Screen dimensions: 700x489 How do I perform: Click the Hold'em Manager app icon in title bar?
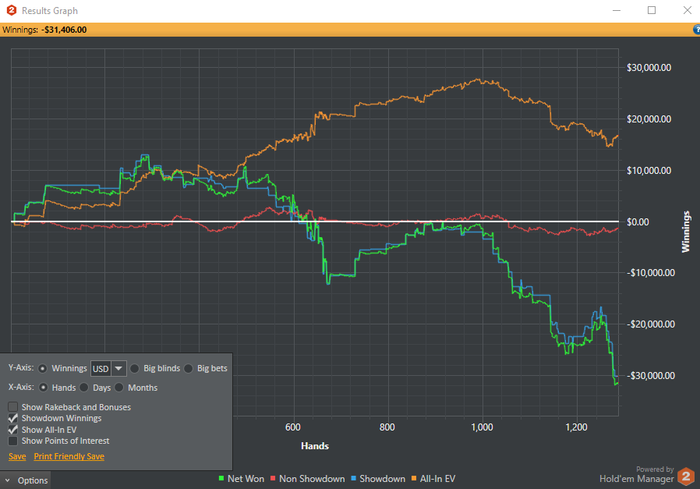11,10
